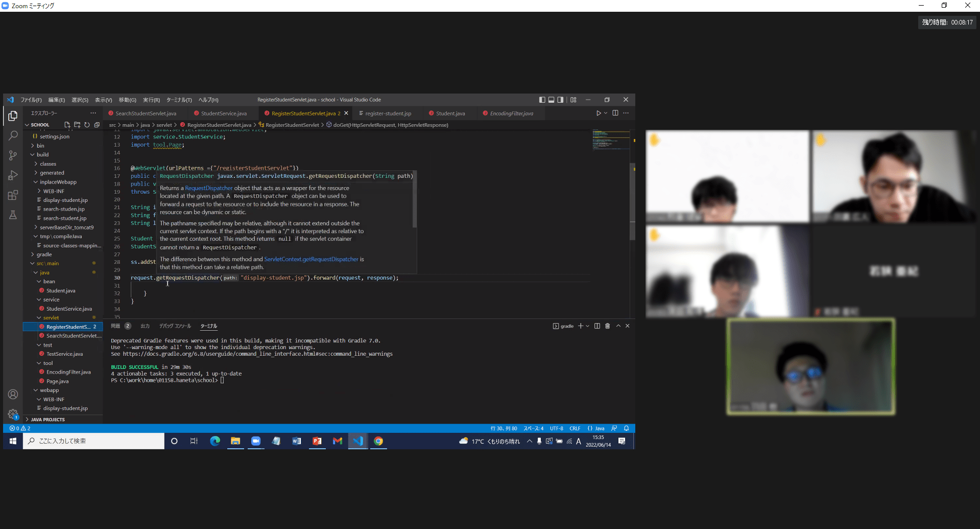
Task: Click New File icon in explorer
Action: (x=67, y=125)
